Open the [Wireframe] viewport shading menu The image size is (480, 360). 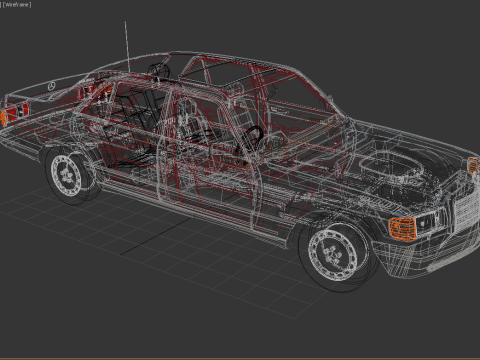click(17, 5)
